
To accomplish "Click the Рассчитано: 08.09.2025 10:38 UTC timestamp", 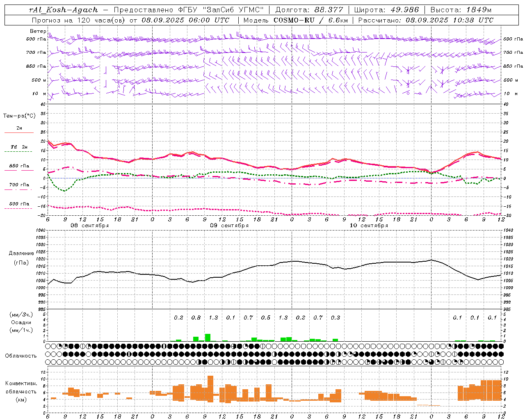I will pos(426,20).
